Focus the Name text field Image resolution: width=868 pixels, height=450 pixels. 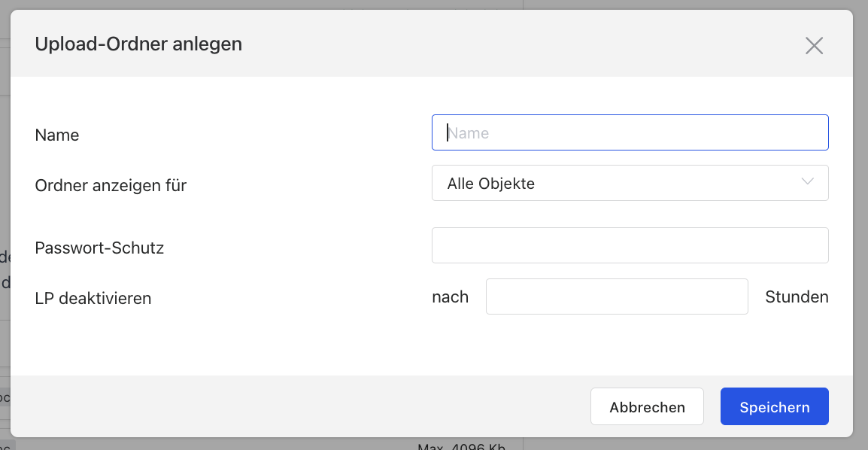point(630,133)
